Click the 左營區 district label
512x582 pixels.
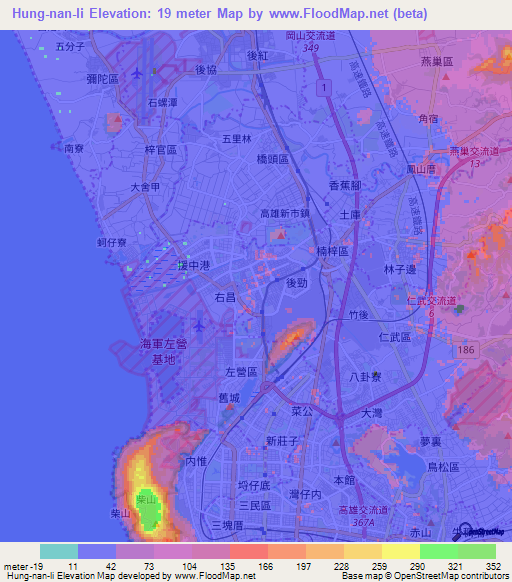click(241, 372)
